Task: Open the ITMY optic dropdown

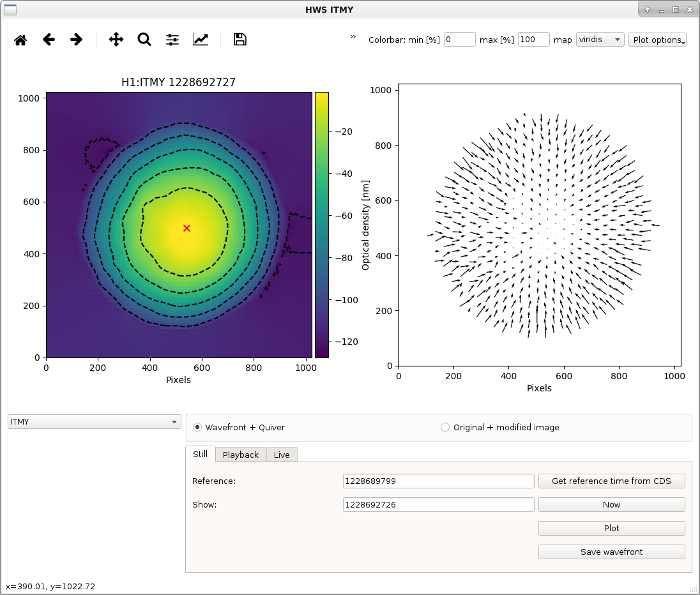Action: click(x=94, y=422)
